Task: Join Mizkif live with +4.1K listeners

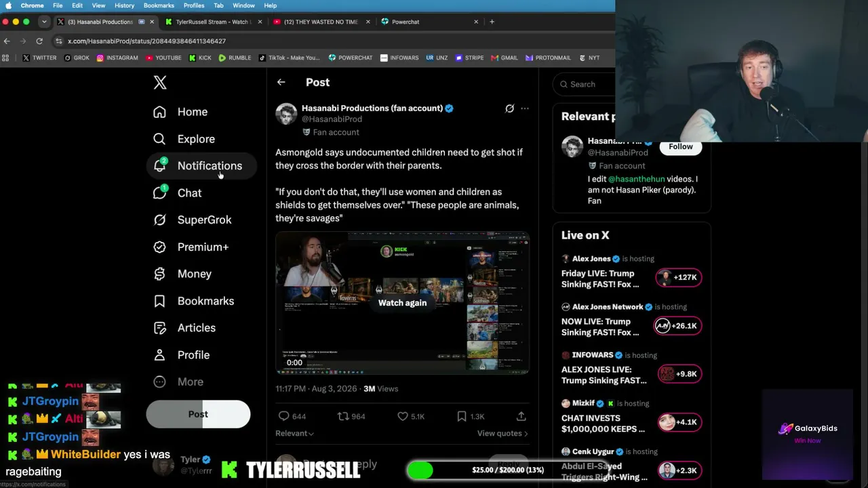Action: coord(679,422)
